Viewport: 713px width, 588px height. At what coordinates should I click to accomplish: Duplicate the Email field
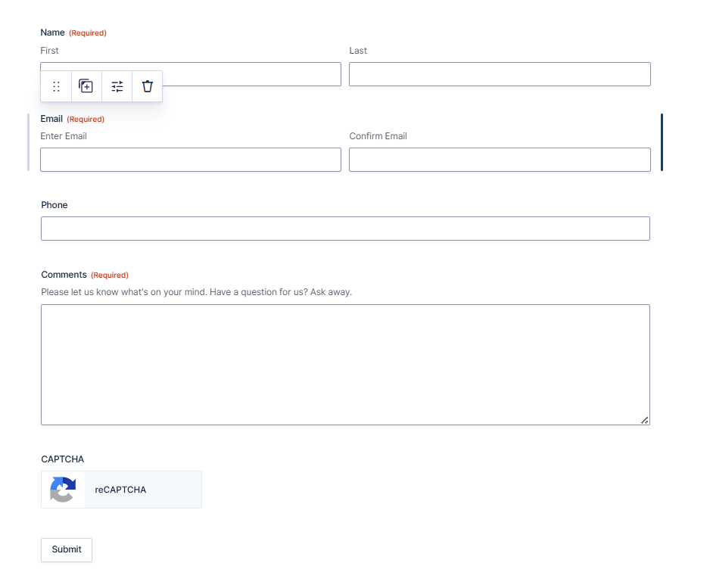tap(86, 86)
